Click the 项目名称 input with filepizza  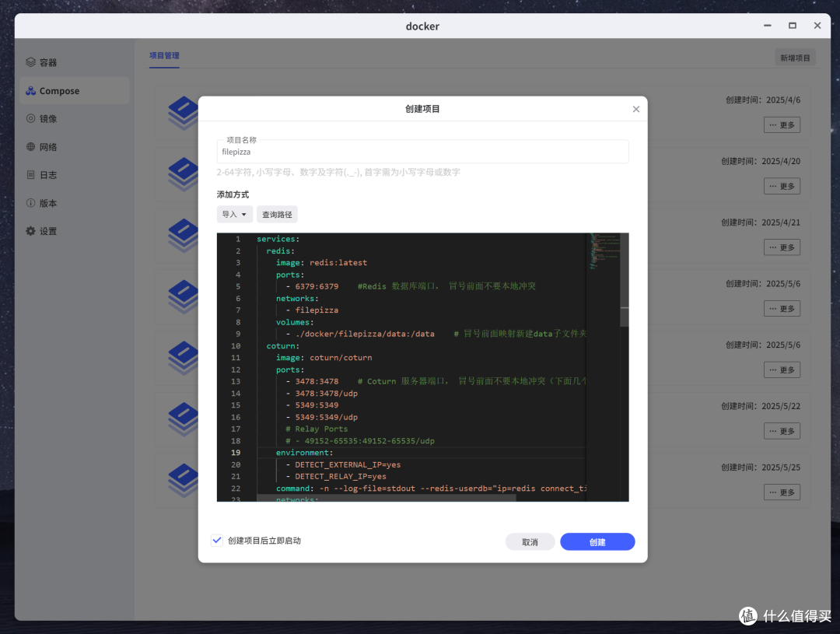pyautogui.click(x=422, y=152)
